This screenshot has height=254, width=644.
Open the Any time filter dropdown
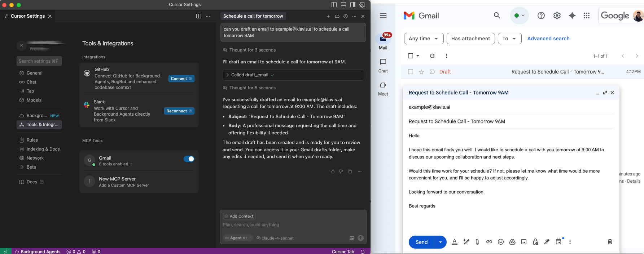(x=424, y=39)
